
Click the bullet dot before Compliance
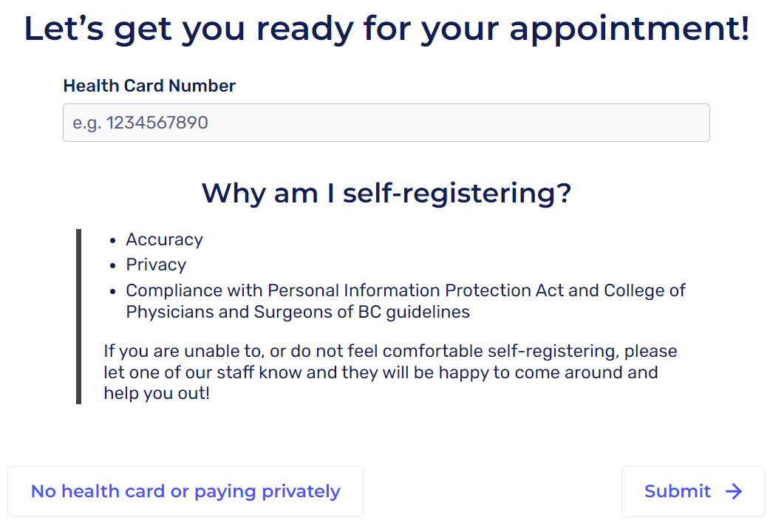[x=112, y=291]
